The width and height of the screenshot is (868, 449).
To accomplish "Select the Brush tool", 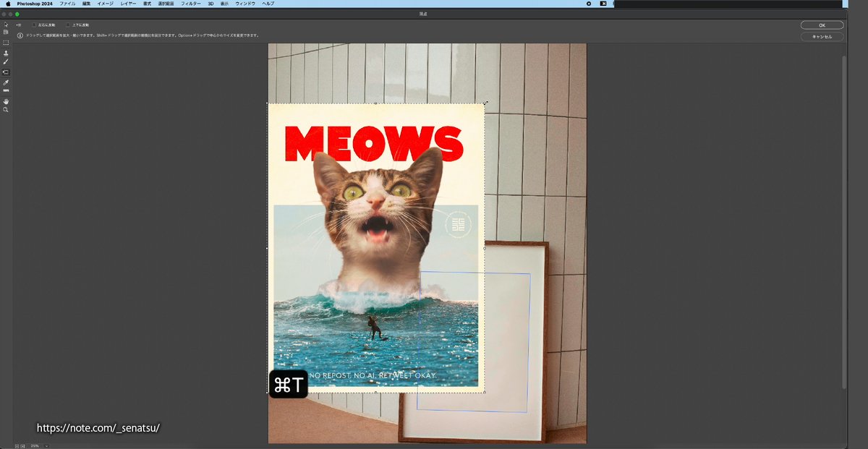I will coord(6,62).
